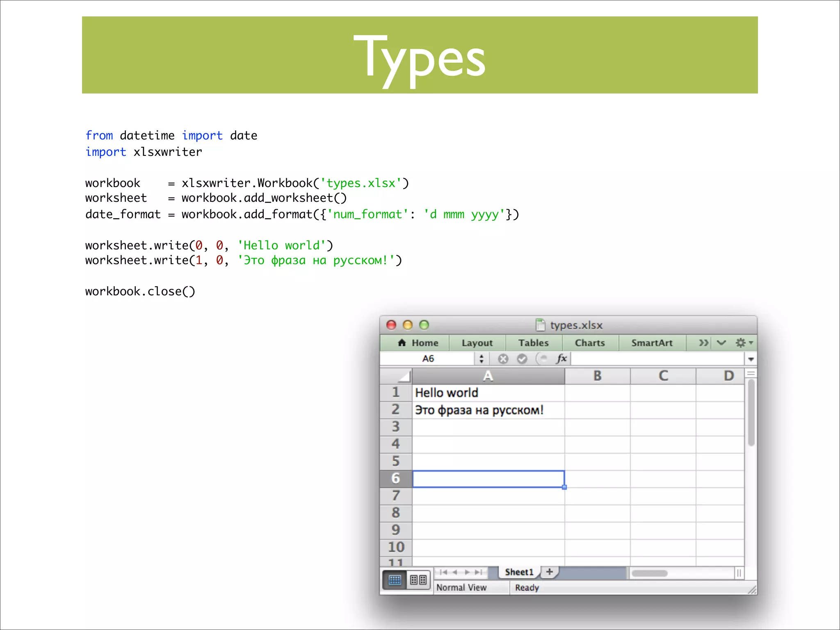The height and width of the screenshot is (630, 840).
Task: Close the types.xlsx window (red button)
Action: point(391,325)
